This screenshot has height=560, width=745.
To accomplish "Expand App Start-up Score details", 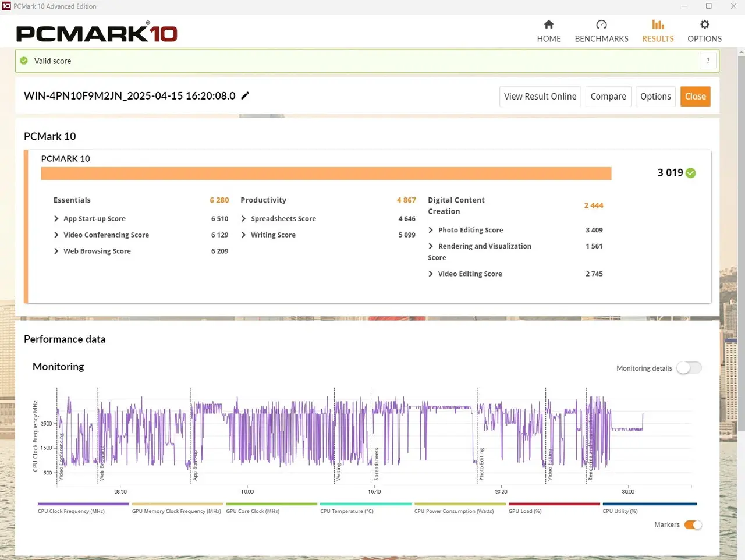I will point(56,219).
